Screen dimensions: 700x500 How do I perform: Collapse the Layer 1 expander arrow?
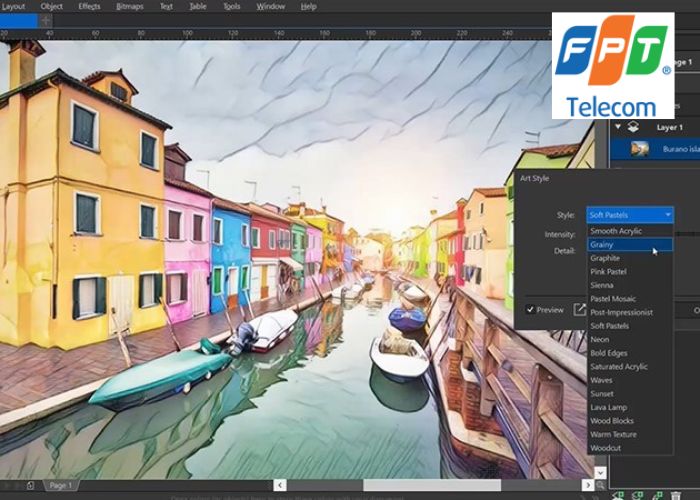[617, 128]
